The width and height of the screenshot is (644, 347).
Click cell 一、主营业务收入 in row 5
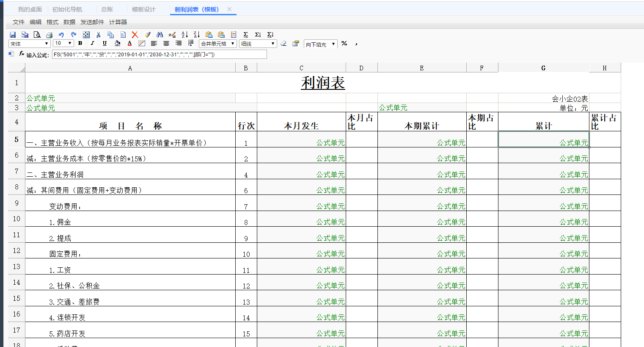pyautogui.click(x=130, y=139)
